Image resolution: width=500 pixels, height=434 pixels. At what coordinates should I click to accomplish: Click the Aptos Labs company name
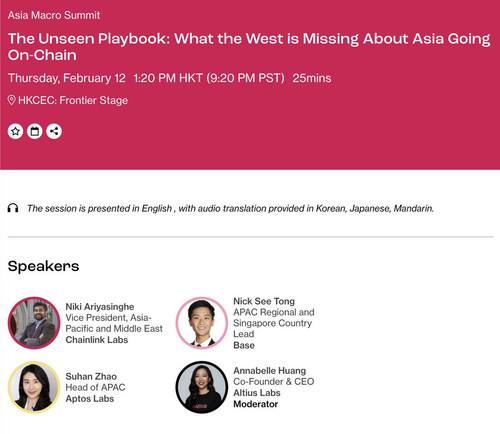click(x=90, y=399)
